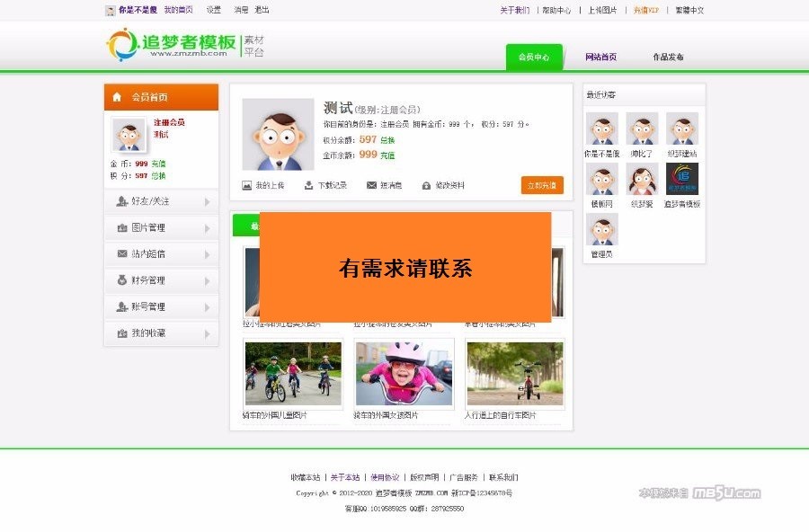The image size is (809, 532).
Task: Click the sidebar 兑换 link beside 积分
Action: click(158, 176)
